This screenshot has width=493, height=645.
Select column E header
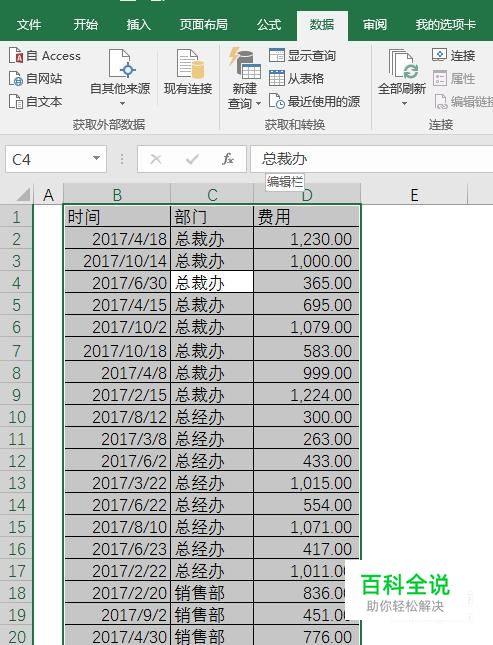(x=414, y=195)
